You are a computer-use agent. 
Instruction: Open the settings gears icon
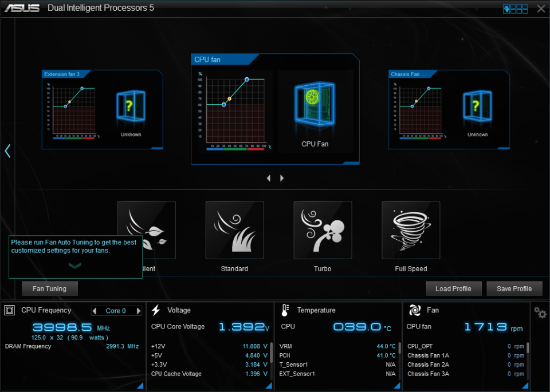[x=540, y=312]
